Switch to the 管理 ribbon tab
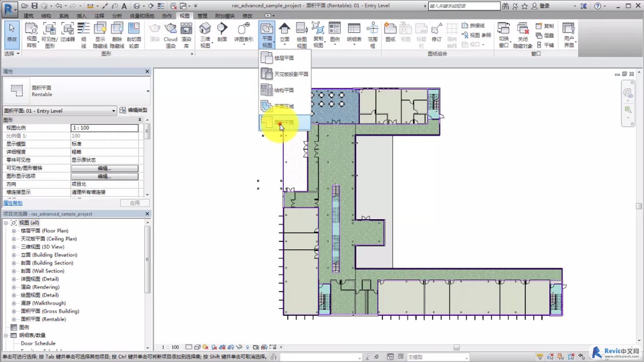 (x=202, y=16)
